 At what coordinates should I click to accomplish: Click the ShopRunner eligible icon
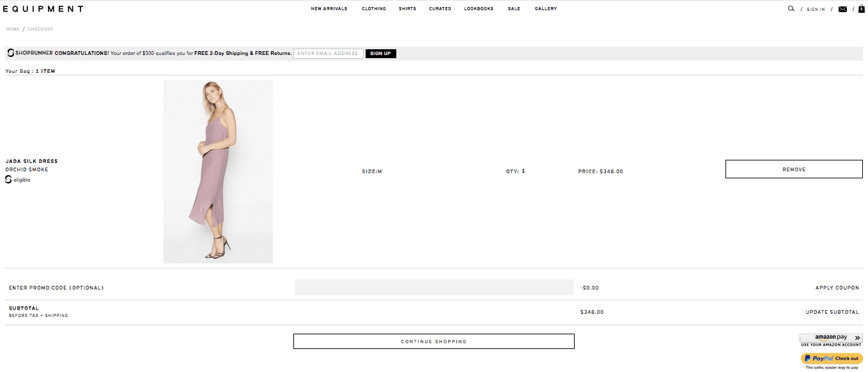pos(8,180)
